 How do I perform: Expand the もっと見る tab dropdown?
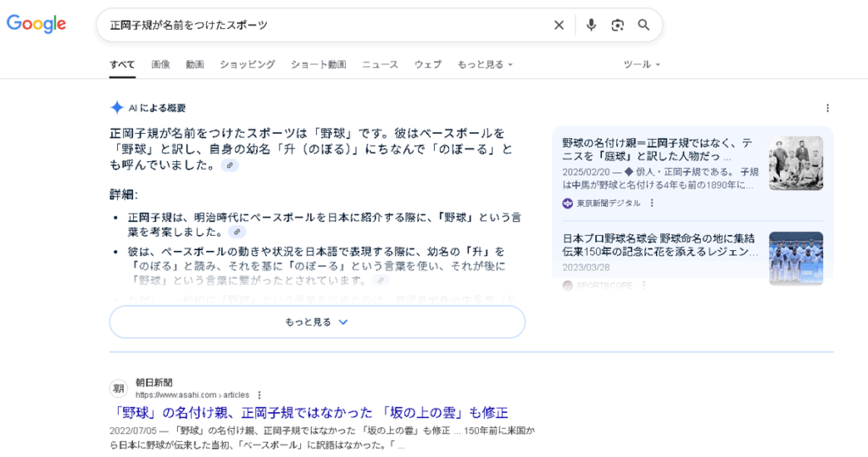click(x=485, y=64)
